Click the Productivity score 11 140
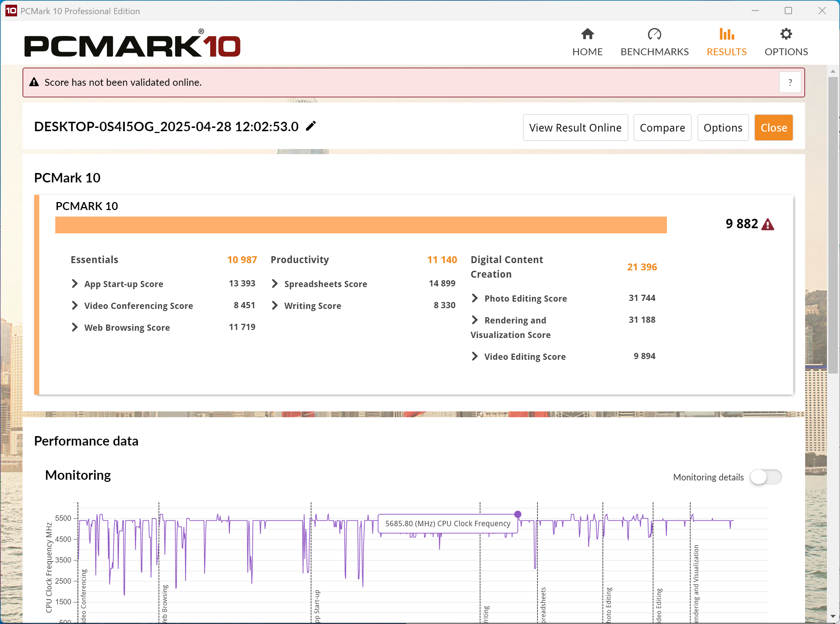The image size is (840, 624). (x=442, y=260)
